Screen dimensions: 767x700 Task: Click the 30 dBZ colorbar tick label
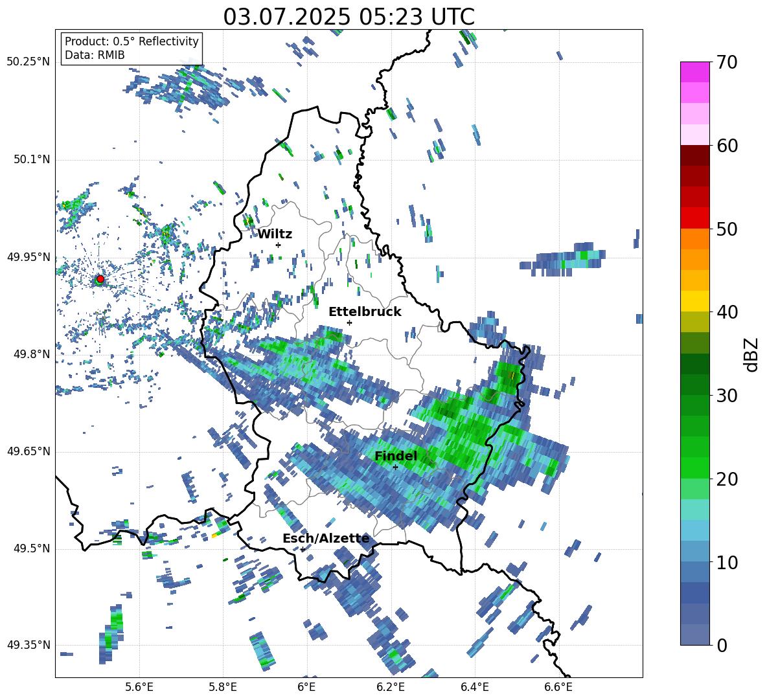(726, 396)
